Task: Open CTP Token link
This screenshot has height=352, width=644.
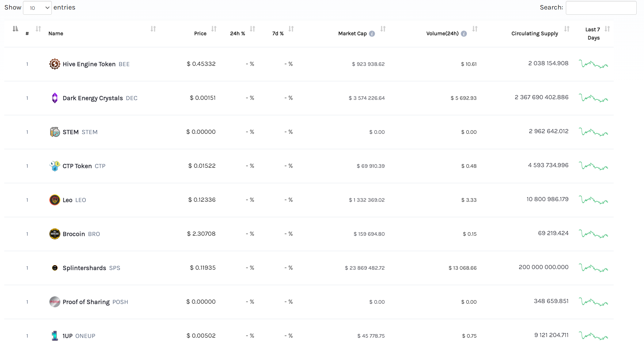Action: 84,166
